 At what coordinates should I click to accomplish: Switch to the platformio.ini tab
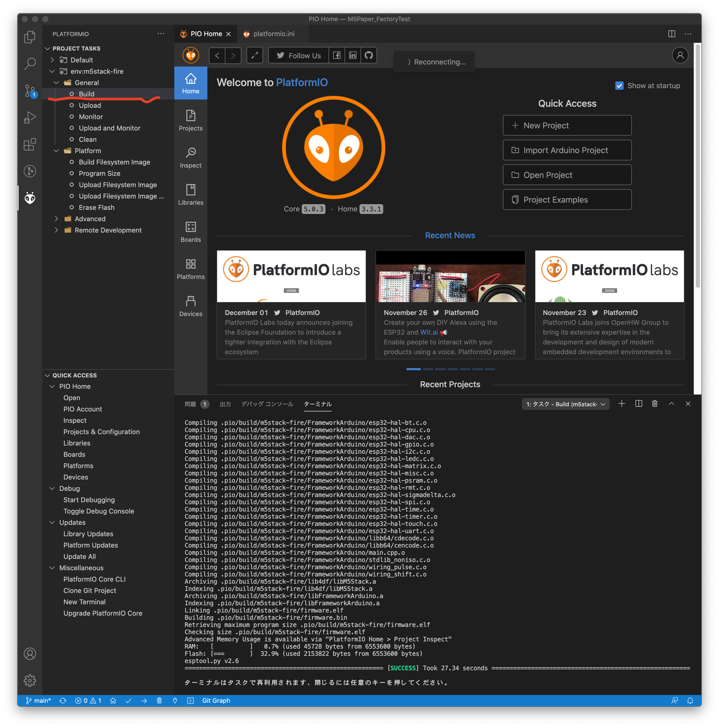pyautogui.click(x=273, y=34)
